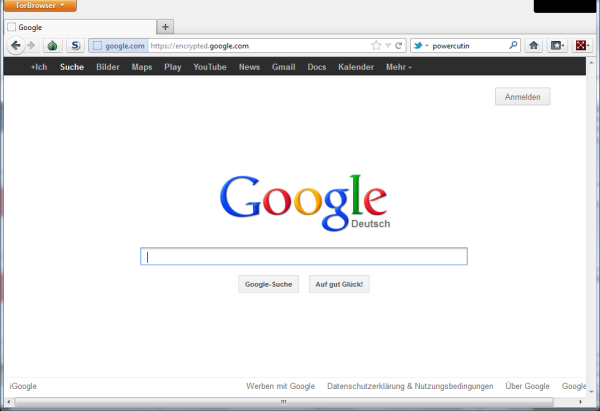Click vertical scrollbar down arrow
Image resolution: width=600 pixels, height=411 pixels.
pos(591,392)
